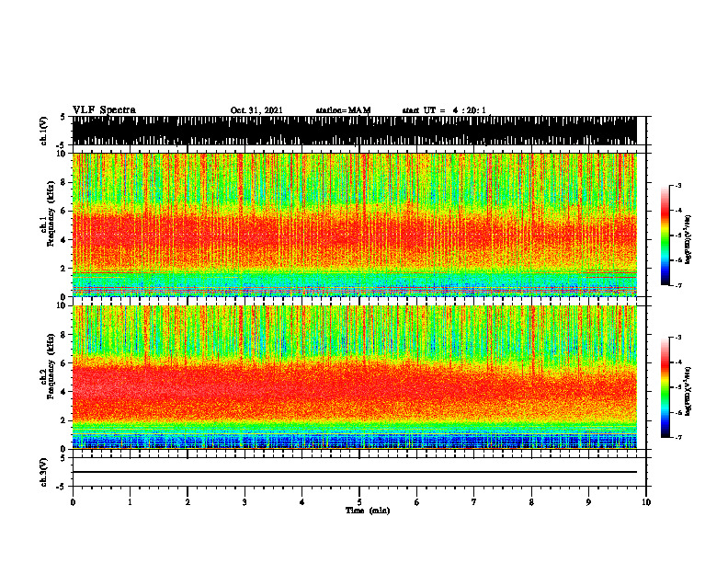Screen dimensions: 728x563
Task: Select the date "Oct. 31, 2021"
Action: pyautogui.click(x=256, y=110)
